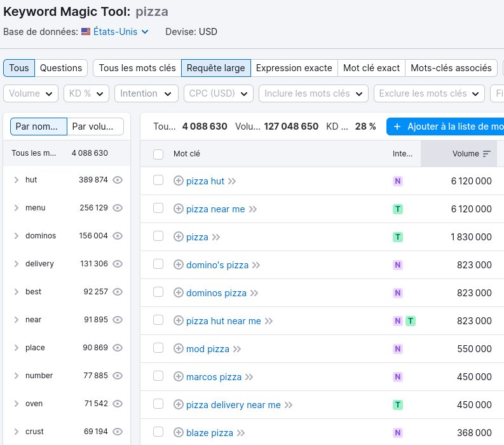The height and width of the screenshot is (445, 504).
Task: Click the T intent badge for pizza near me
Action: pyautogui.click(x=398, y=209)
